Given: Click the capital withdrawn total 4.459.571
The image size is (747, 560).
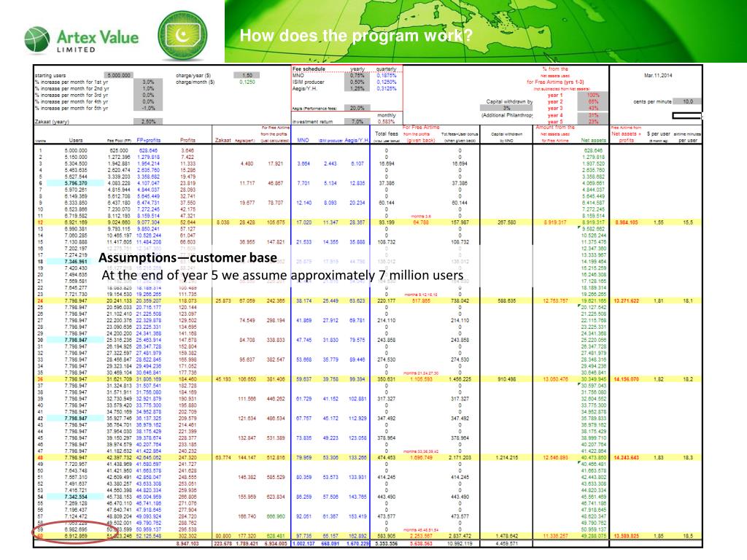Looking at the screenshot, I should tap(506, 543).
